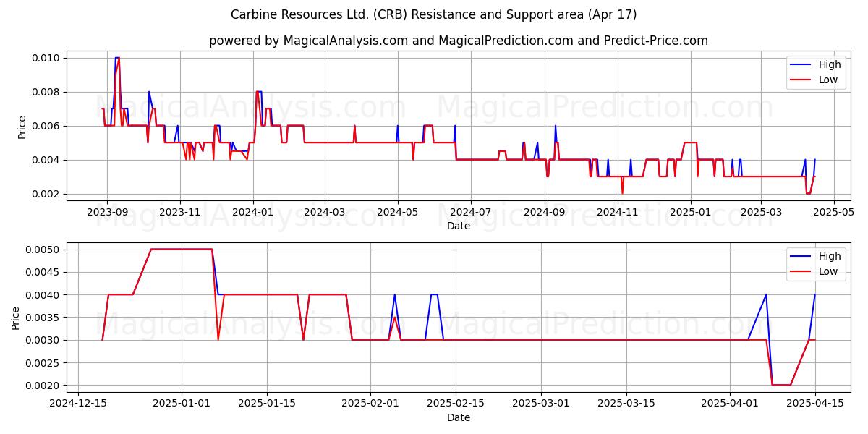Image resolution: width=868 pixels, height=434 pixels.
Task: Click the '0.008' price tick label
Action: click(x=46, y=92)
